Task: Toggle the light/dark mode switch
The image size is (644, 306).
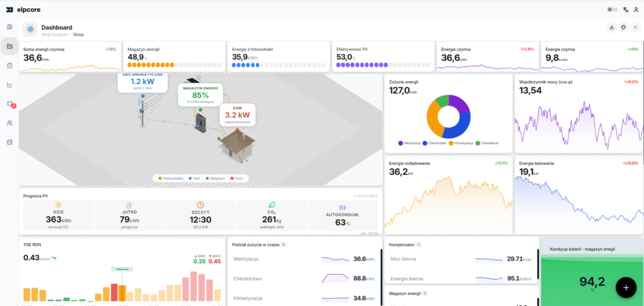Action: pyautogui.click(x=611, y=9)
